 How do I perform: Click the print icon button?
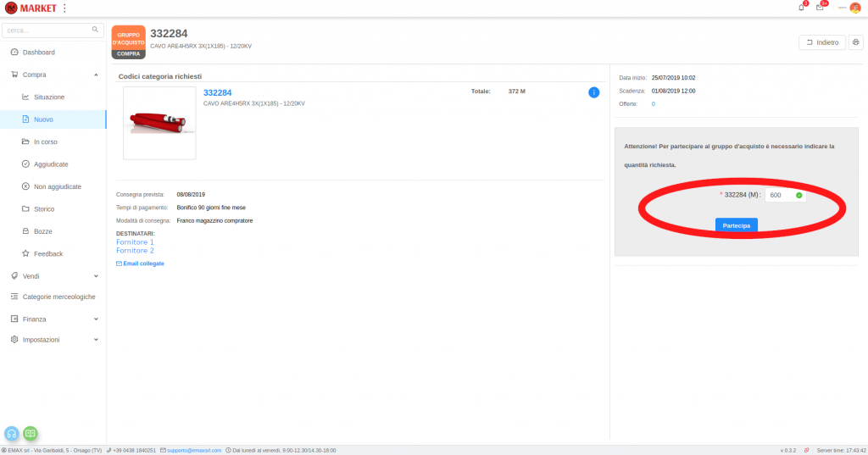(x=856, y=42)
